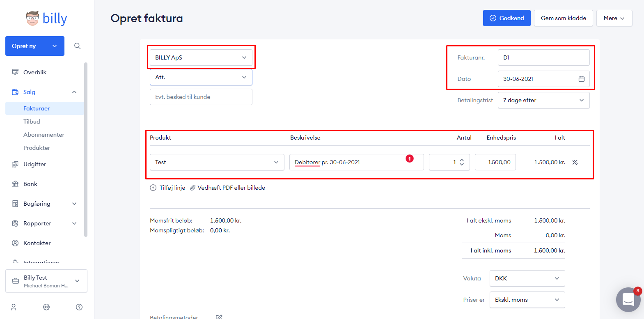Click the Kontakter person icon

point(15,243)
